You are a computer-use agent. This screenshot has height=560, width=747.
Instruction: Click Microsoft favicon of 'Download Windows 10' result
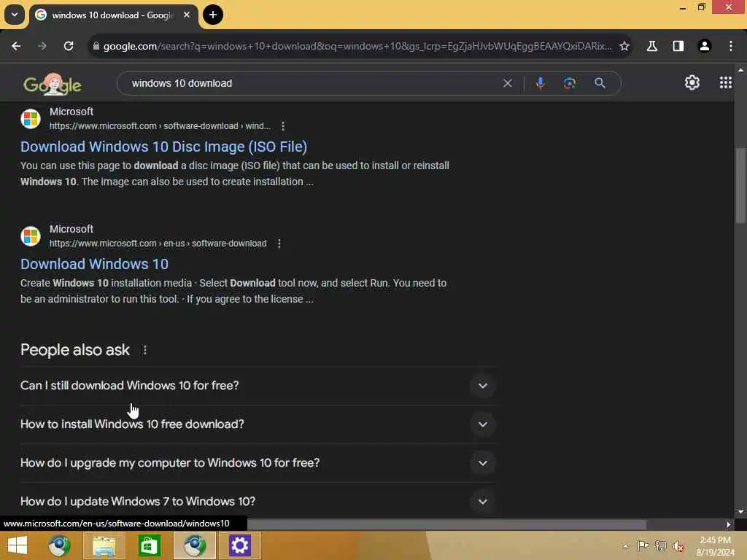31,236
